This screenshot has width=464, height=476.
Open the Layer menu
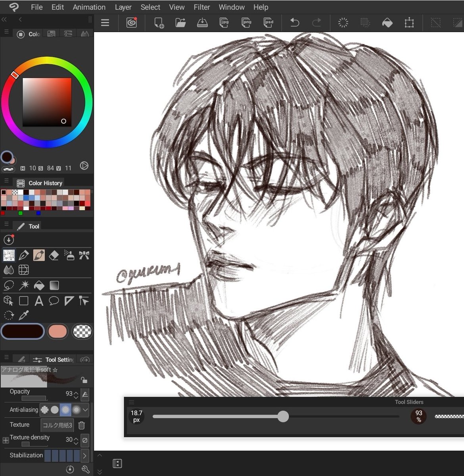tap(123, 7)
